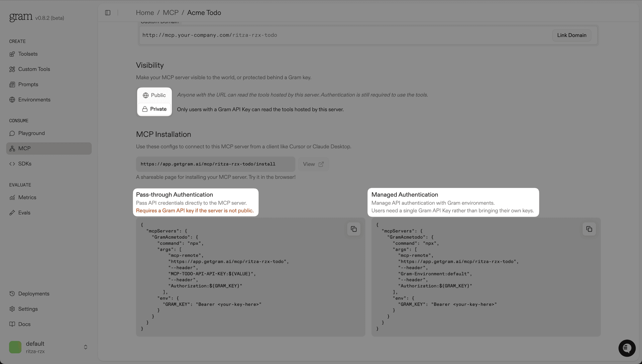
Task: Navigate to Home via breadcrumb
Action: click(145, 12)
